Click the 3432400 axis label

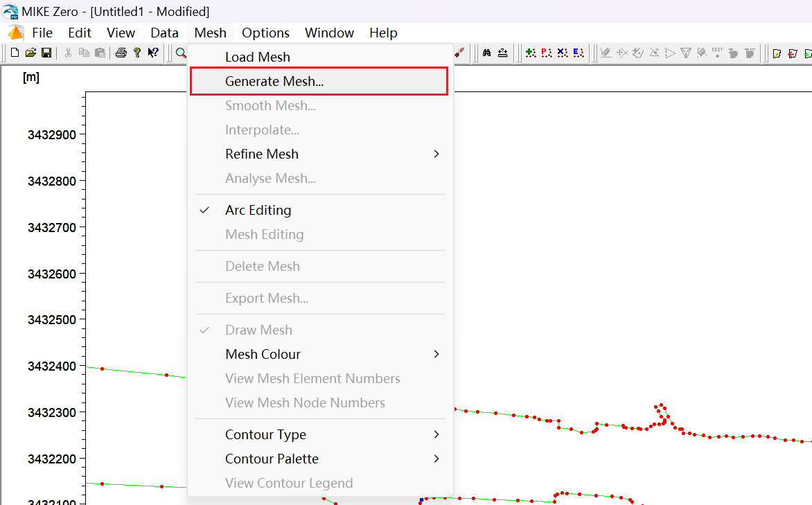coord(52,366)
